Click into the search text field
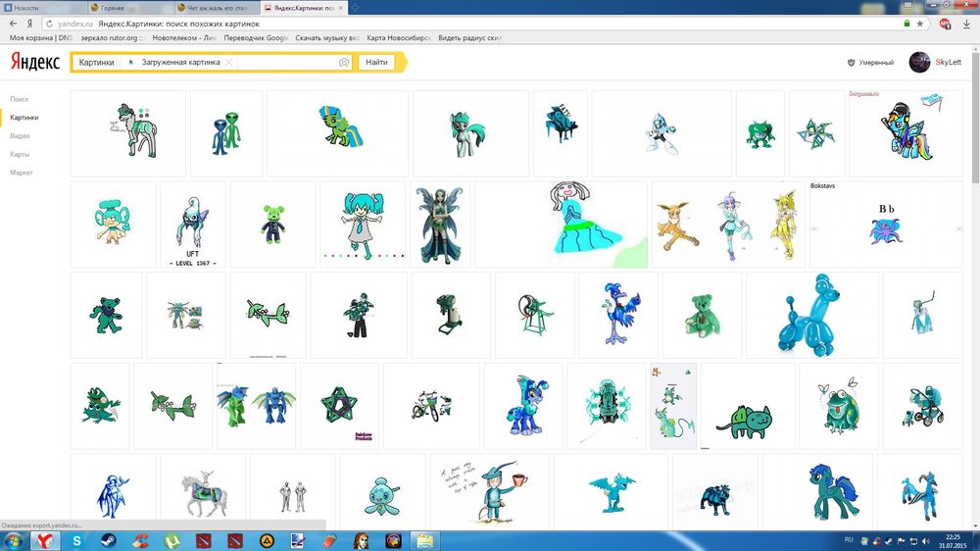Viewport: 980px width, 551px height. pyautogui.click(x=286, y=63)
